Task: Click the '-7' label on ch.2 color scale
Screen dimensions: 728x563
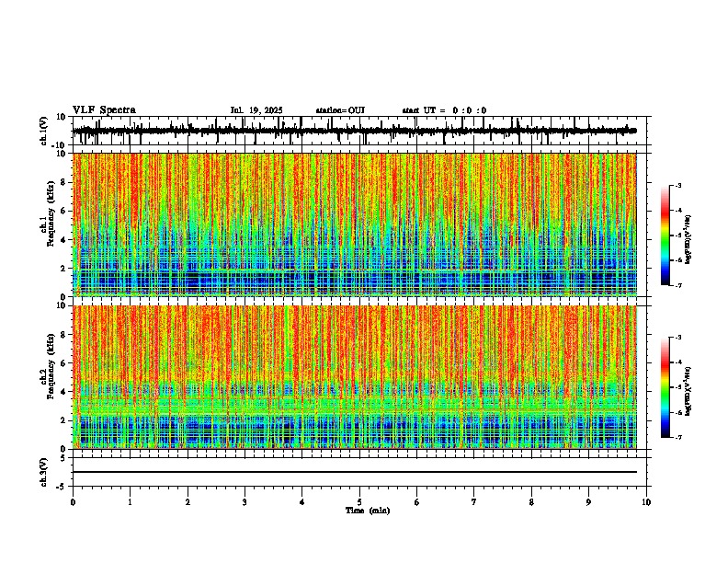Action: [x=678, y=438]
